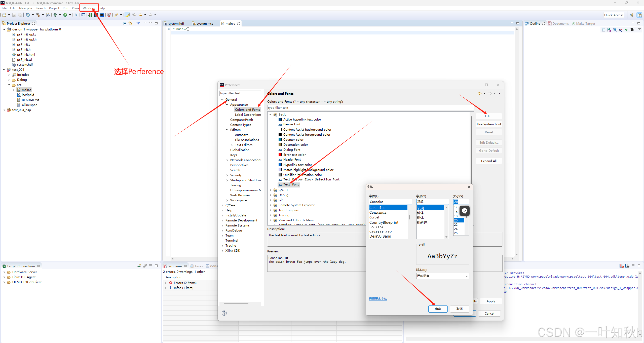Click the New project toolbar icon

click(4, 15)
